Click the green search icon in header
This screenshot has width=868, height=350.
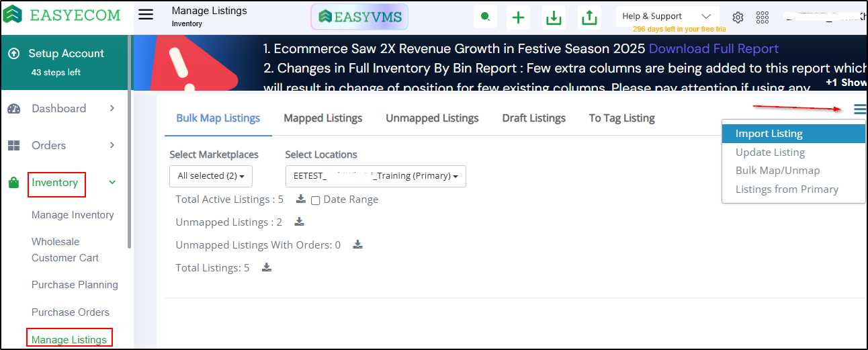485,17
